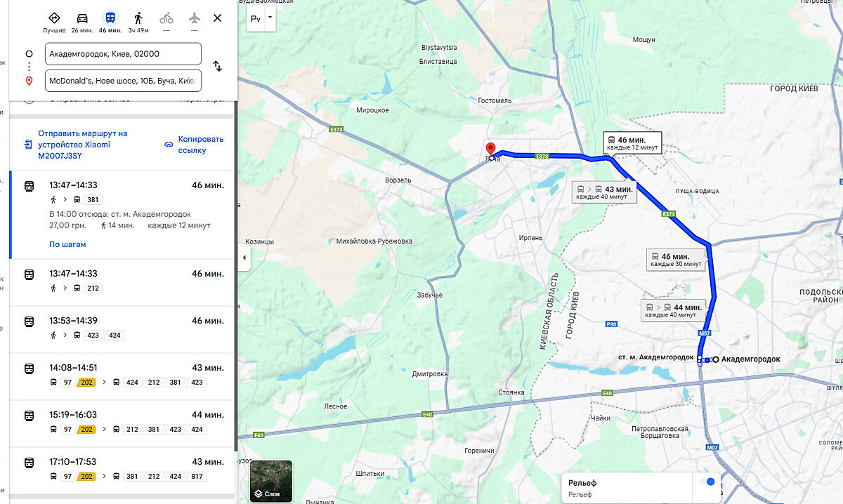Open the Слои layers thumbnail
The height and width of the screenshot is (504, 843).
(271, 482)
